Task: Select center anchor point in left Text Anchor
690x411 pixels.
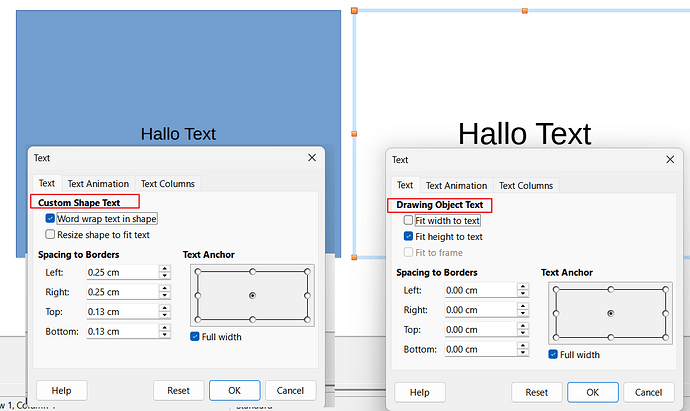Action: (252, 295)
